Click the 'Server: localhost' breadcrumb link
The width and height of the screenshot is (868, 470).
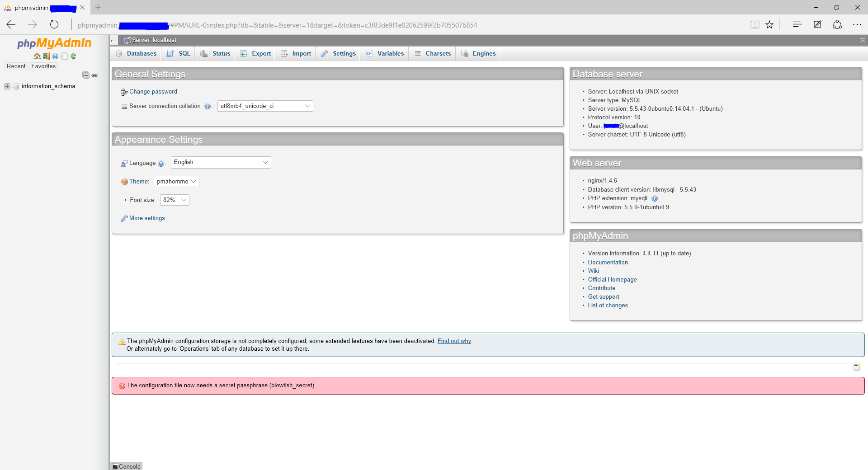pos(154,40)
